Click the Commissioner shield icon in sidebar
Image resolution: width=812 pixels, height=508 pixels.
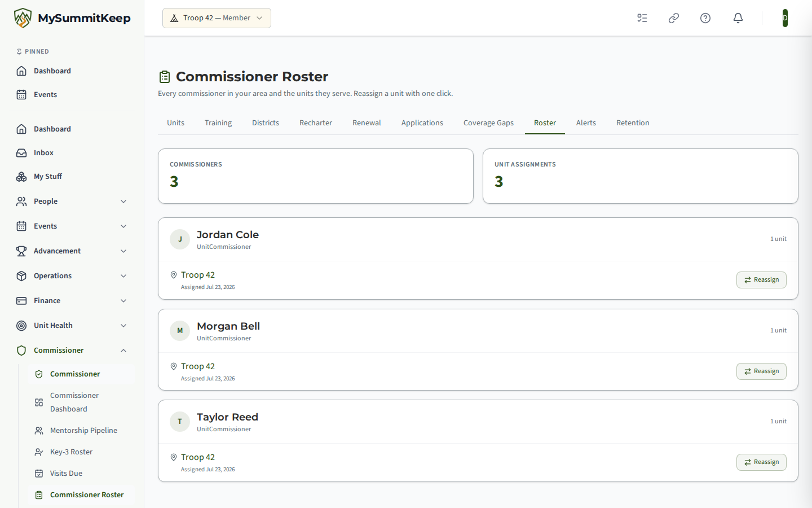click(21, 351)
